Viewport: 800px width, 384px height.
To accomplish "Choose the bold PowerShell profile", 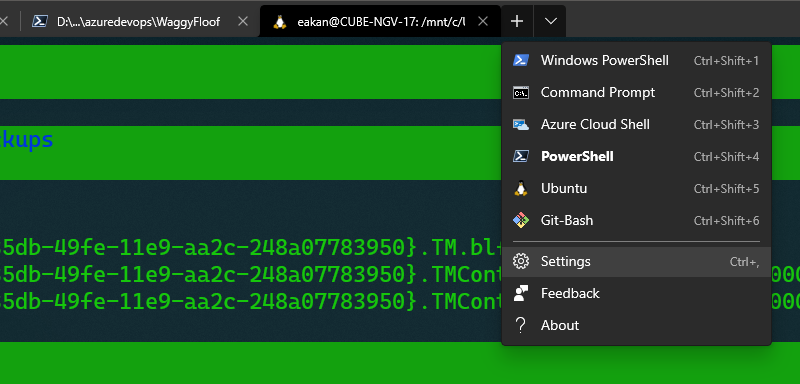I will (636, 157).
